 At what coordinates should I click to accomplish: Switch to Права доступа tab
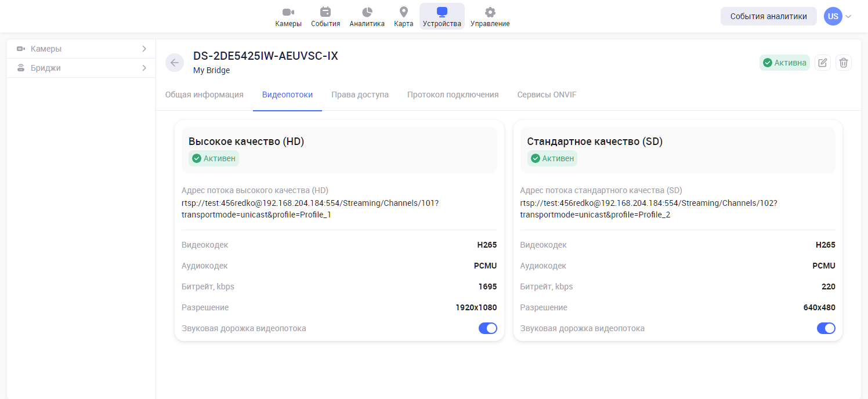point(360,95)
